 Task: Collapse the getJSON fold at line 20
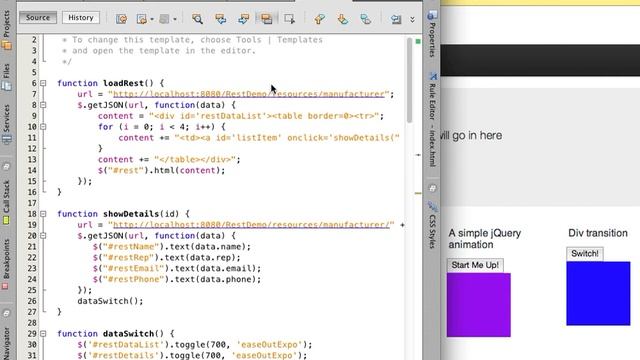(x=43, y=236)
